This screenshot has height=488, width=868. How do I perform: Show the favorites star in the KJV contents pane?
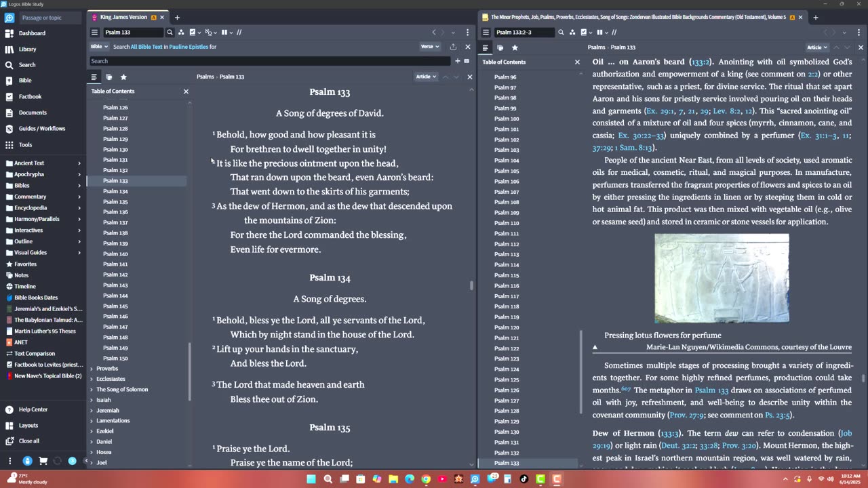(x=123, y=77)
